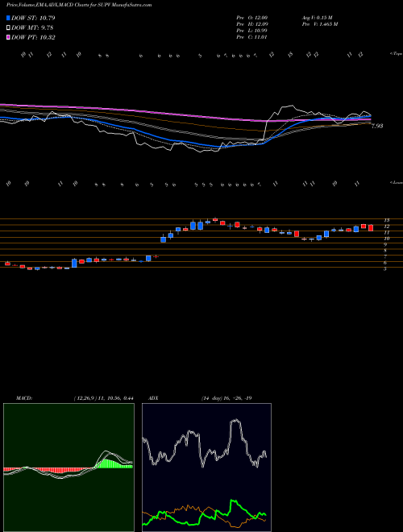Image resolution: width=403 pixels, height=532 pixels.
Task: Click the ADX indicator chart panel
Action: click(x=206, y=468)
